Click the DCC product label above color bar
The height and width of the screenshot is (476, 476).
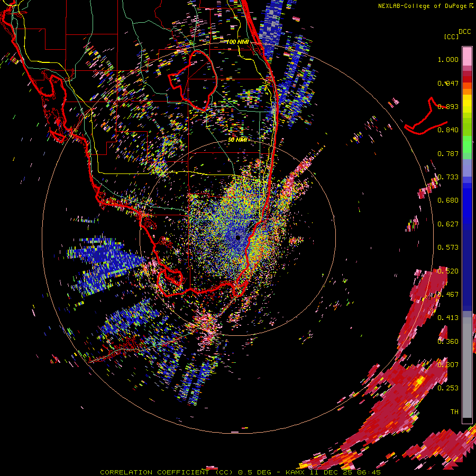coord(464,32)
